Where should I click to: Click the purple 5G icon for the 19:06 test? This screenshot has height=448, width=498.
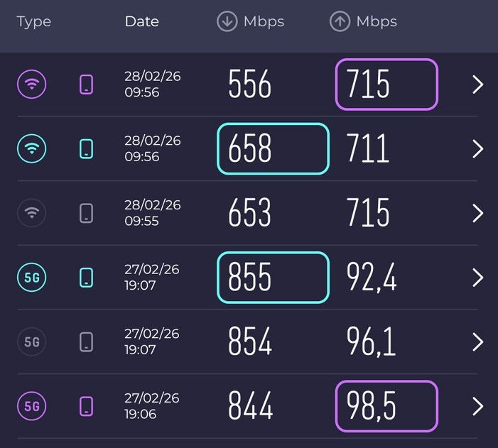coord(32,407)
